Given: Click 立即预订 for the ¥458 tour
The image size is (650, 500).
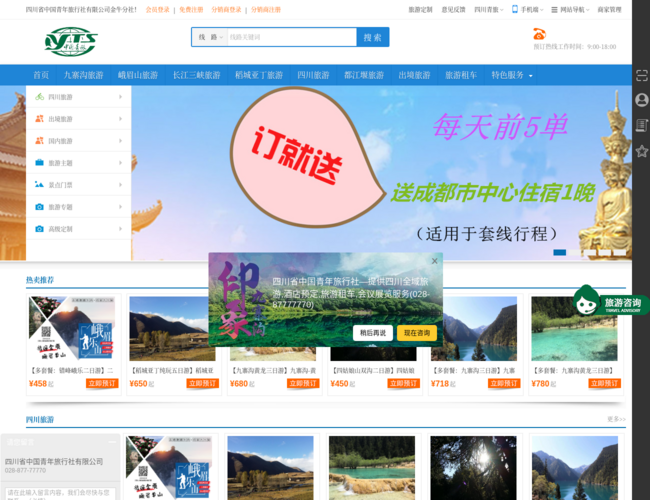Looking at the screenshot, I should point(102,383).
